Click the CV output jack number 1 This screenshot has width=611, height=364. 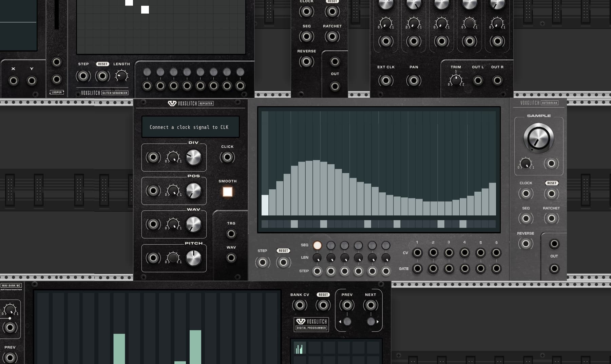[417, 253]
